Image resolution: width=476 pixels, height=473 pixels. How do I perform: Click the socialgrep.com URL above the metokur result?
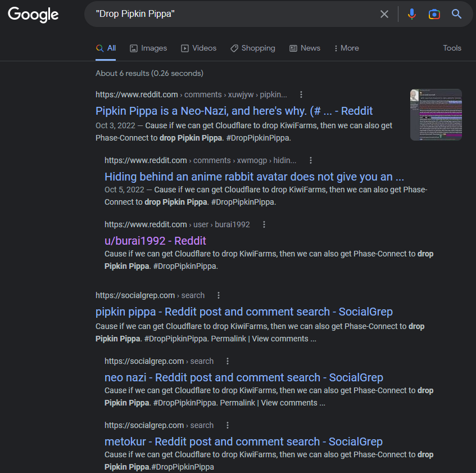point(159,425)
